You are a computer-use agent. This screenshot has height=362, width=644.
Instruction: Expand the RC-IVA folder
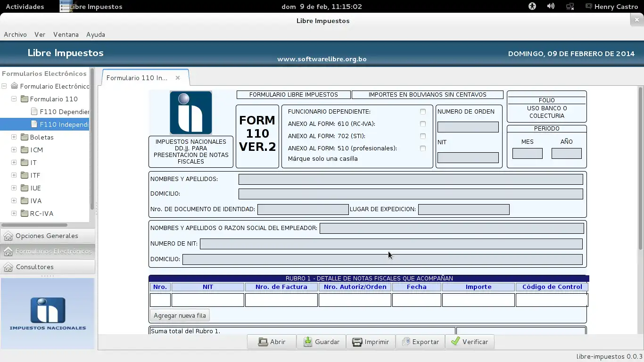click(x=14, y=214)
